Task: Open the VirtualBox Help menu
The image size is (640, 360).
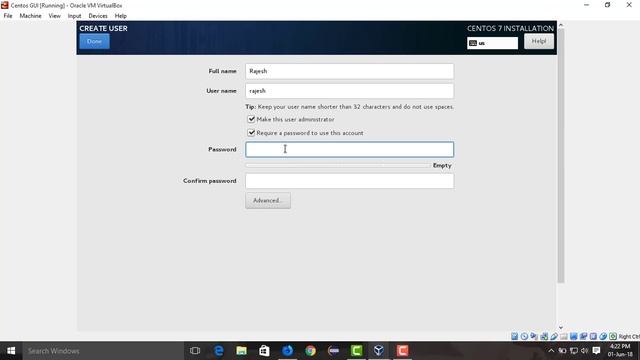Action: [x=120, y=16]
